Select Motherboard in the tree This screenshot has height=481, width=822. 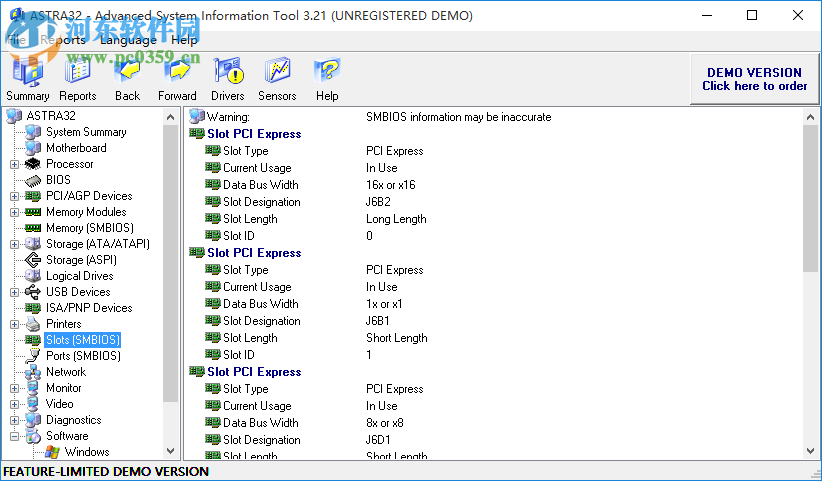click(75, 148)
